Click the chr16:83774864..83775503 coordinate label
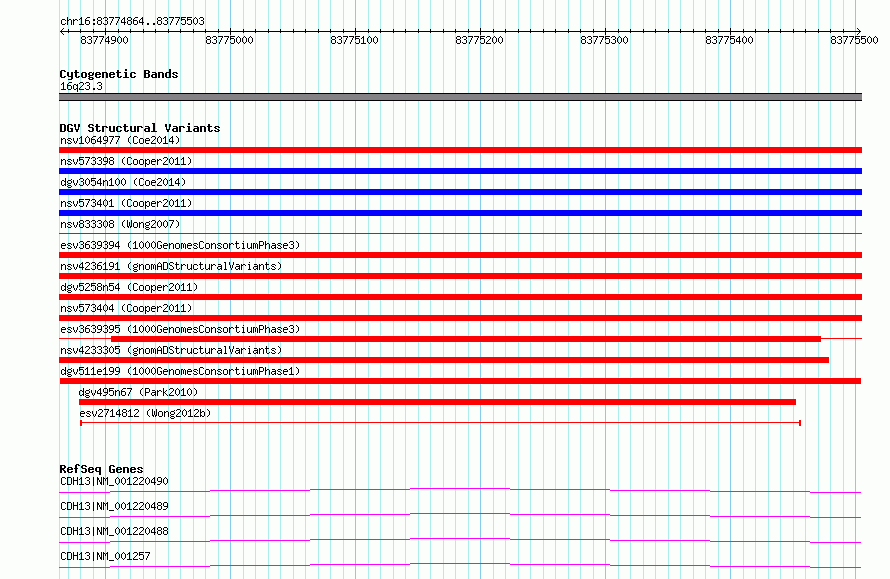The image size is (890, 579). pyautogui.click(x=132, y=21)
